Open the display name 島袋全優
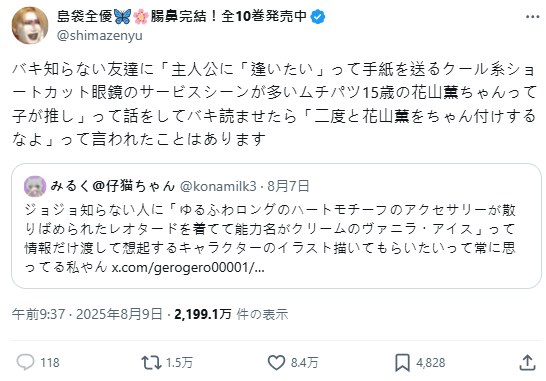Viewport: 546px width, 381px height. tap(85, 16)
